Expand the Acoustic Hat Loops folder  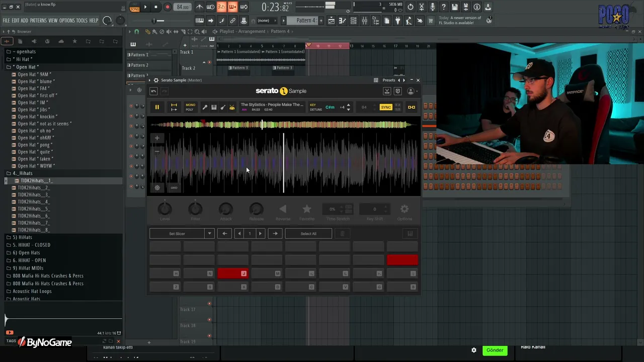(x=32, y=291)
